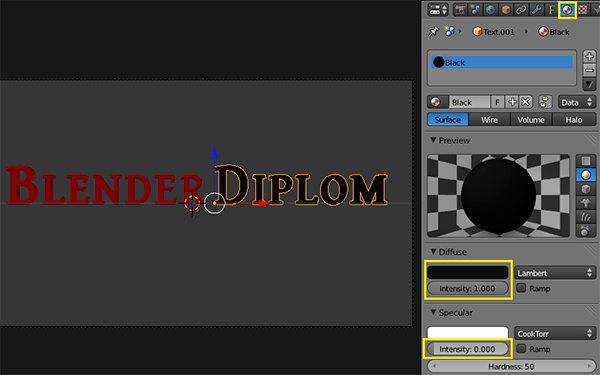600x375 pixels.
Task: Click the Black material name field
Action: tap(469, 102)
